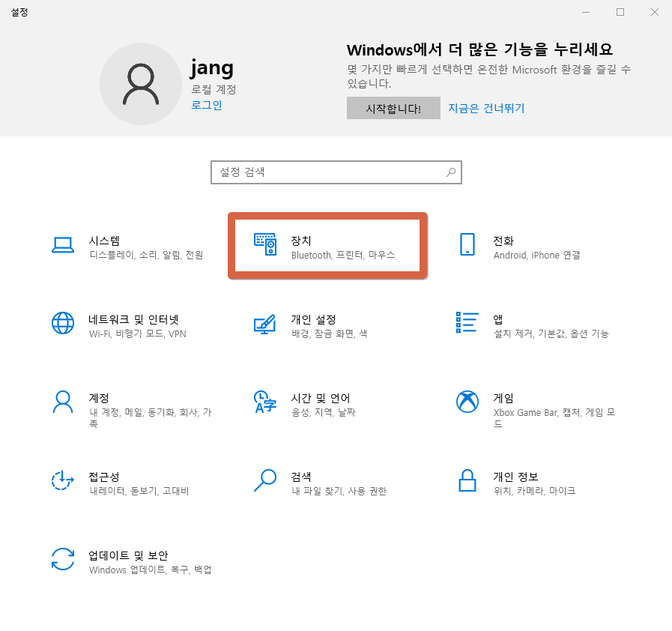Image resolution: width=672 pixels, height=631 pixels.
Task: Click the Xbox Game Bar, 캡처 description
Action: click(x=554, y=418)
